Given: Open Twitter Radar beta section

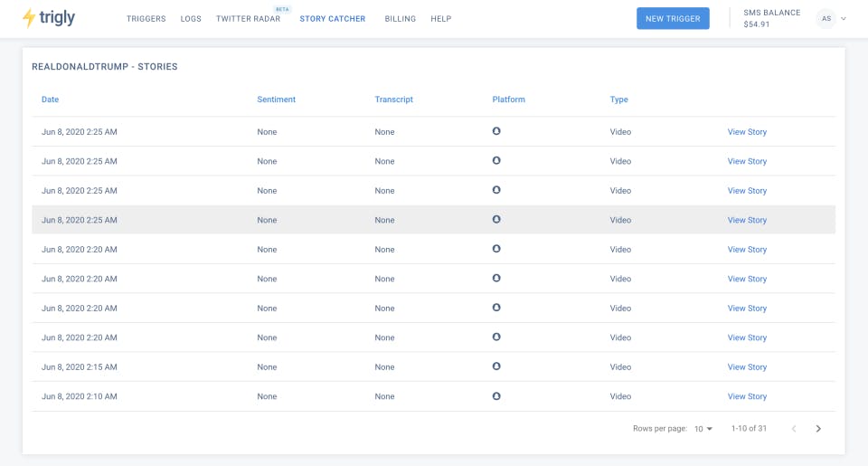Looking at the screenshot, I should point(249,19).
